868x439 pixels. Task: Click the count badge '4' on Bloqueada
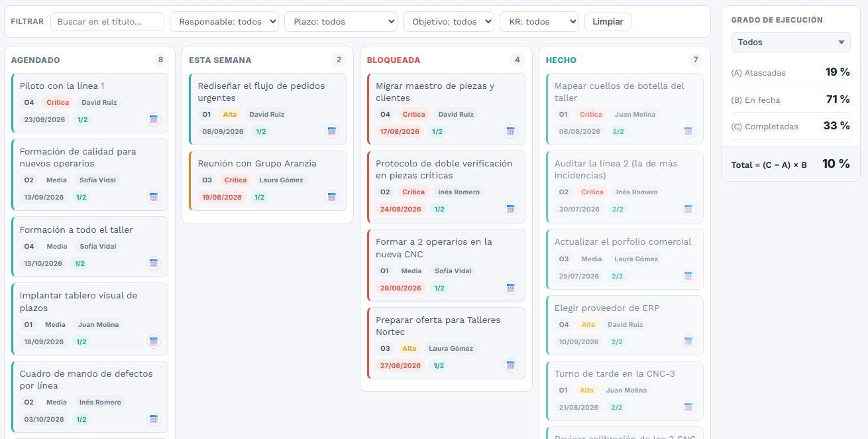click(x=517, y=60)
